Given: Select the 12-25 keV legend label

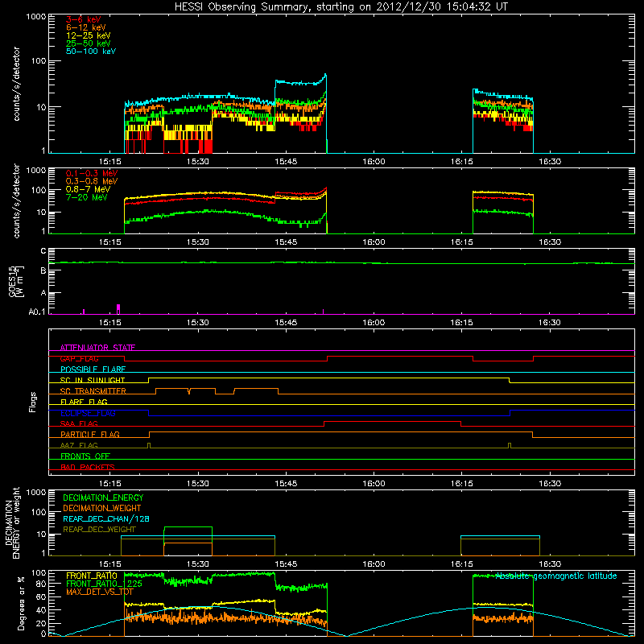Looking at the screenshot, I should [88, 35].
